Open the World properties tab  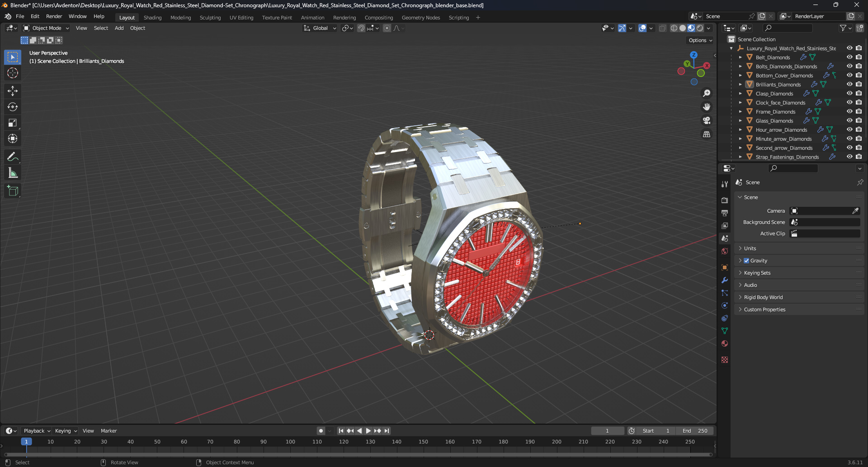pyautogui.click(x=725, y=251)
